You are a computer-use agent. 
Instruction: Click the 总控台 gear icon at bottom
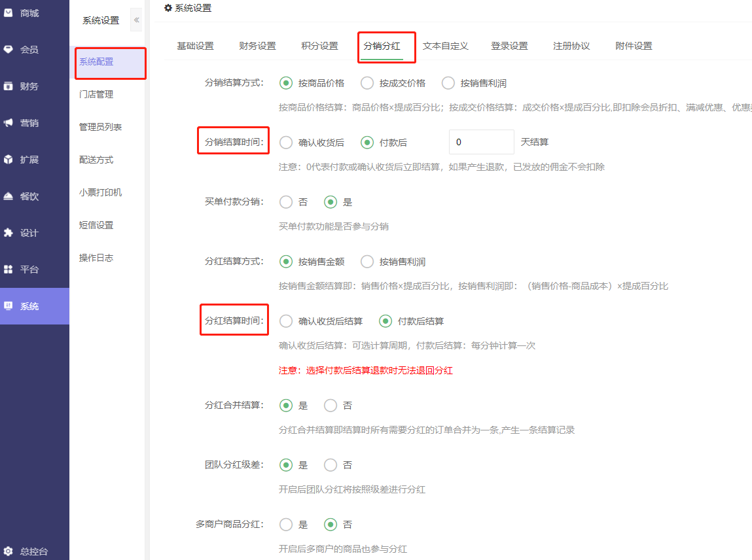coord(9,551)
